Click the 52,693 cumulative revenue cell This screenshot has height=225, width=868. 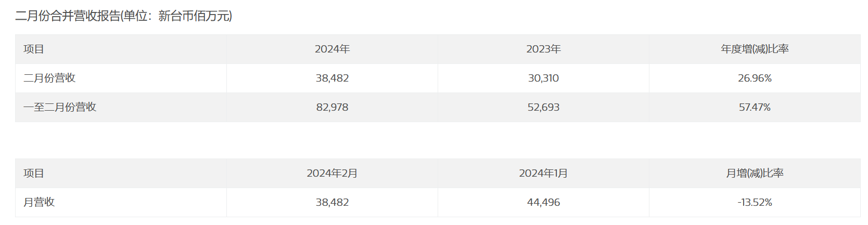point(543,108)
